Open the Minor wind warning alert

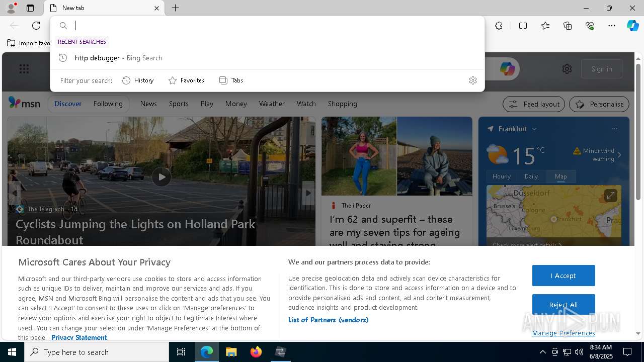pos(598,154)
